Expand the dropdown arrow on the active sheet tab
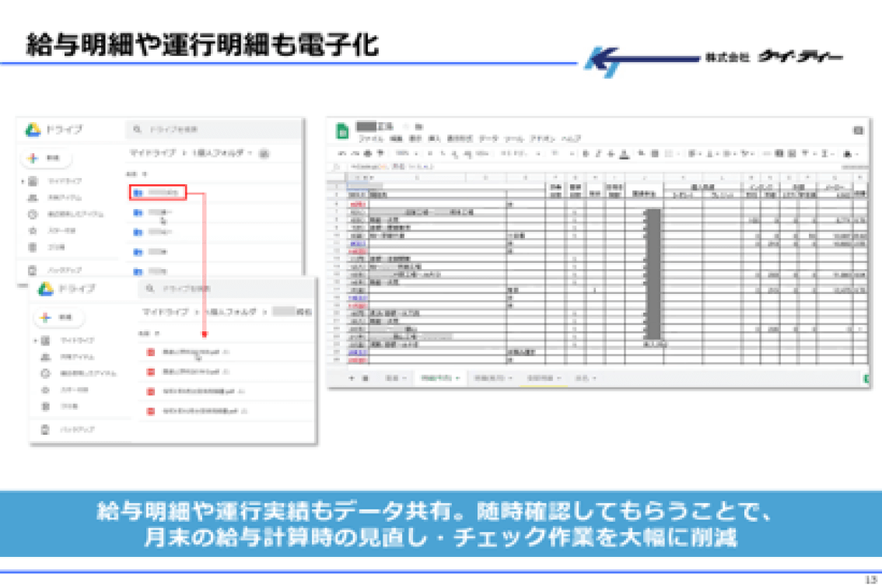Viewport: 882px width, 588px height. tap(457, 377)
